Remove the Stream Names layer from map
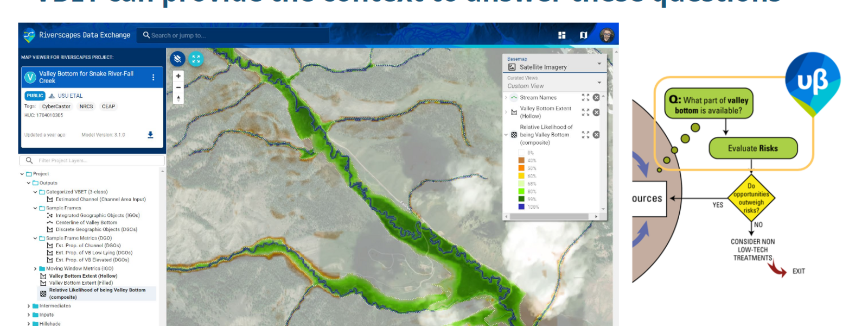The image size is (868, 326). click(x=596, y=98)
